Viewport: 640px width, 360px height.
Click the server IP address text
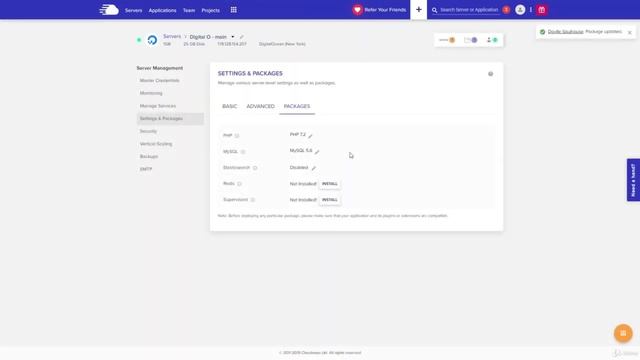232,44
